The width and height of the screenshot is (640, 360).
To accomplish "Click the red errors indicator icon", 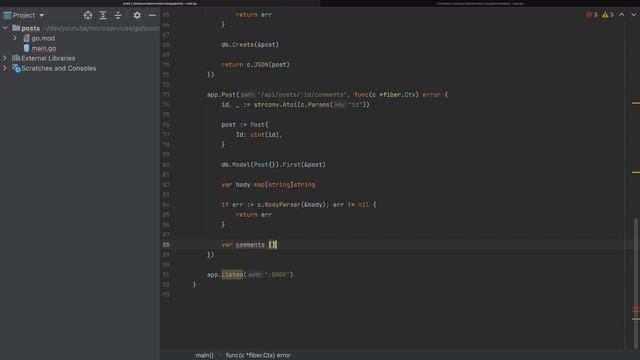I will (589, 15).
